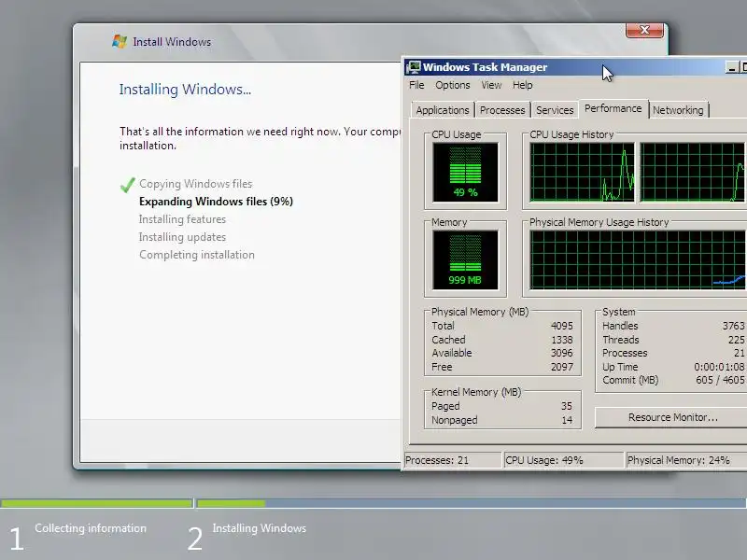Image resolution: width=747 pixels, height=560 pixels.
Task: Click the green checkmark beside Copying Windows files
Action: pyautogui.click(x=128, y=185)
